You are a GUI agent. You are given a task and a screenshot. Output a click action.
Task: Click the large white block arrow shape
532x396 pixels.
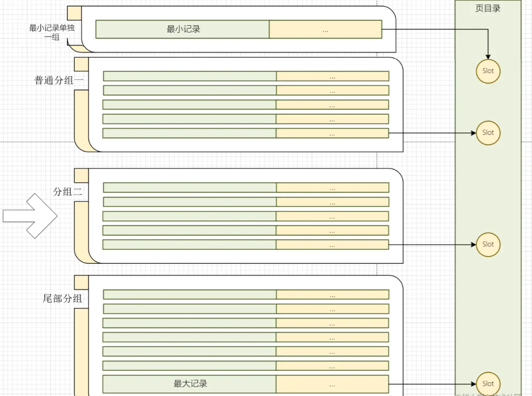pyautogui.click(x=30, y=216)
